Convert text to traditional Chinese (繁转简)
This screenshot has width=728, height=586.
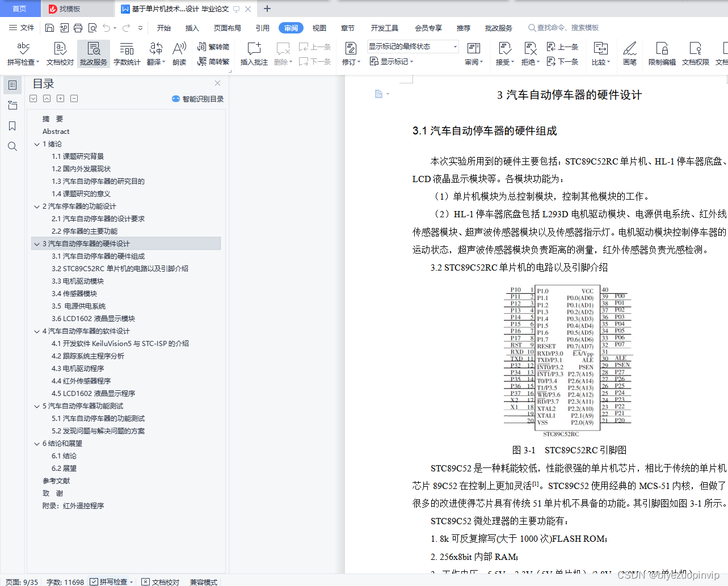coord(213,47)
